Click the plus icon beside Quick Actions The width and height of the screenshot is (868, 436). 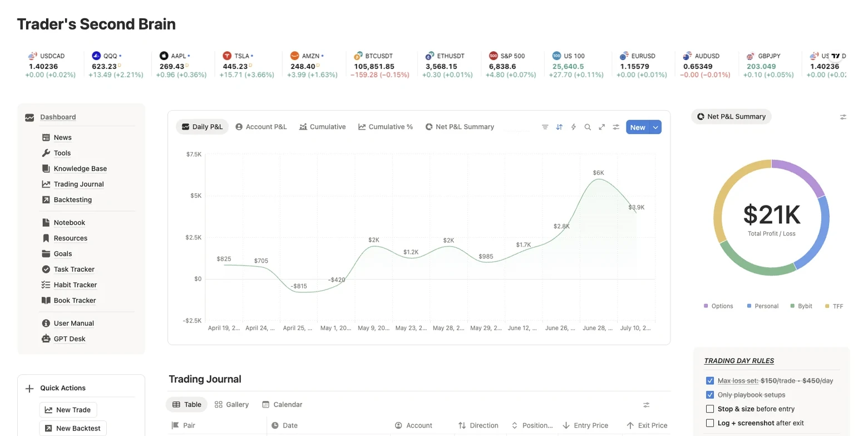click(29, 389)
